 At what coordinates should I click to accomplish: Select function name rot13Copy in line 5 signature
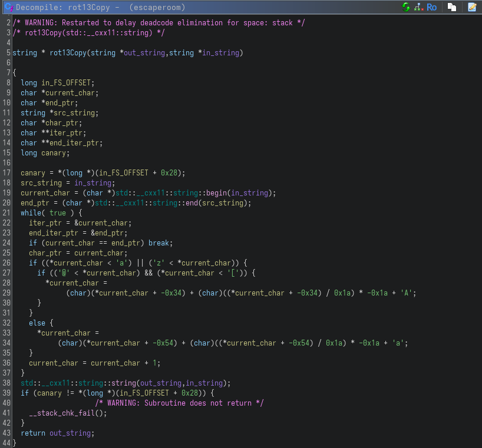pos(68,53)
